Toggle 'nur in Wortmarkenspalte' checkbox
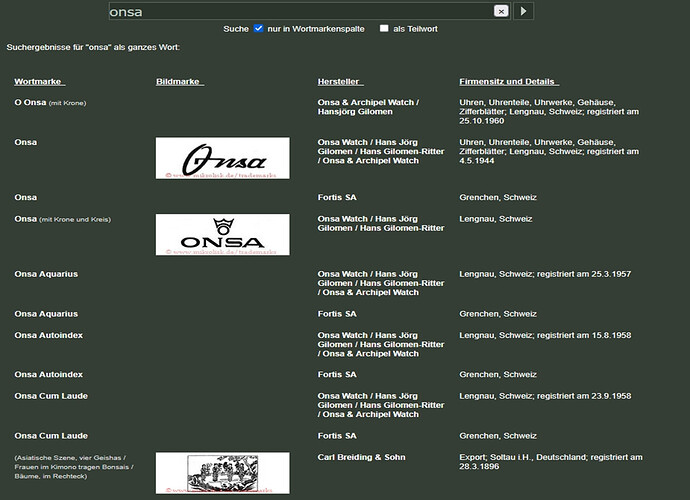This screenshot has height=500, width=690. point(259,28)
